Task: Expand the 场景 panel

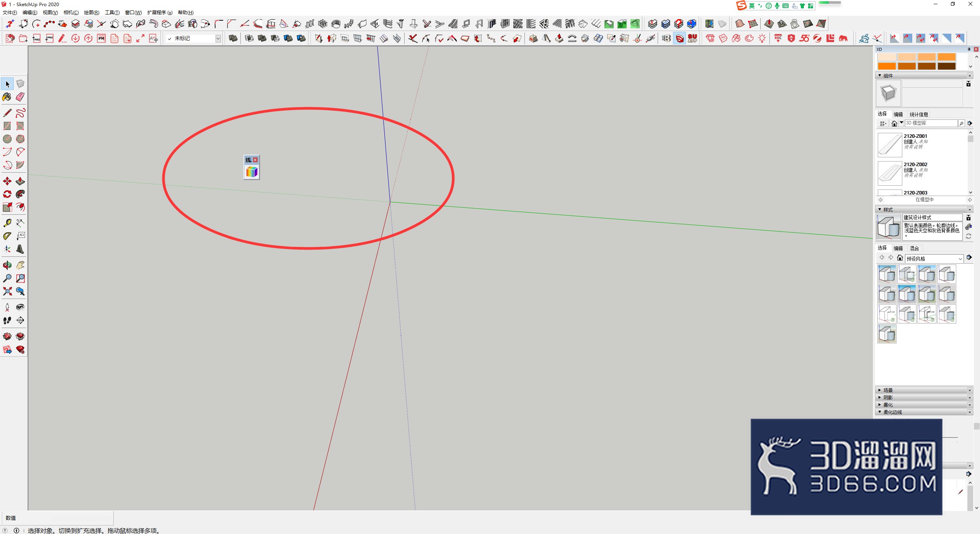Action: pyautogui.click(x=880, y=390)
